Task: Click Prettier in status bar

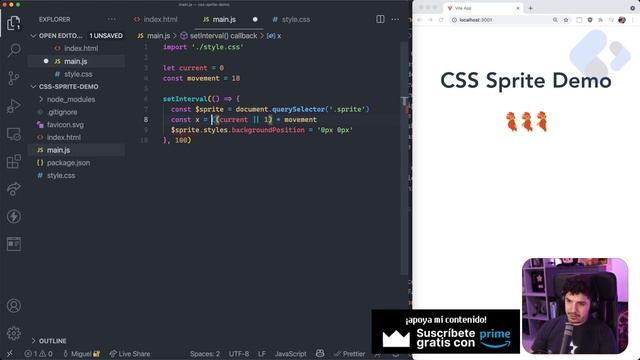Action: 349,353
